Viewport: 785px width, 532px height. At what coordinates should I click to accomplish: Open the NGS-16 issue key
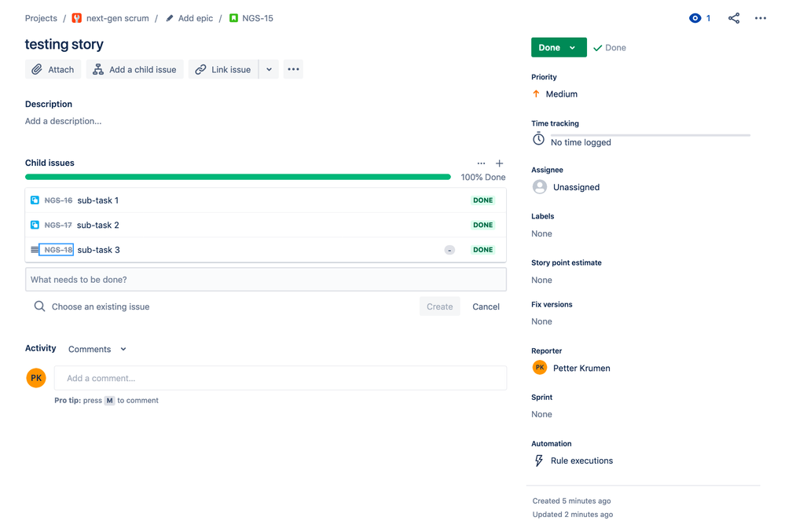click(x=59, y=200)
